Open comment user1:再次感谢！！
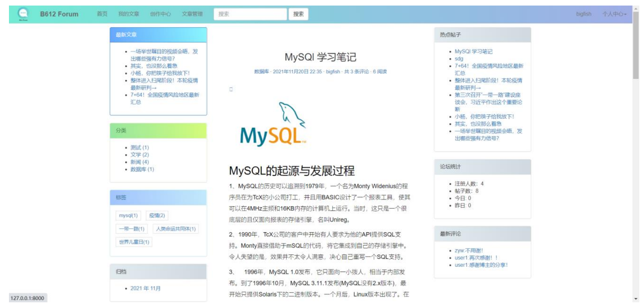The image size is (644, 304). [476, 258]
